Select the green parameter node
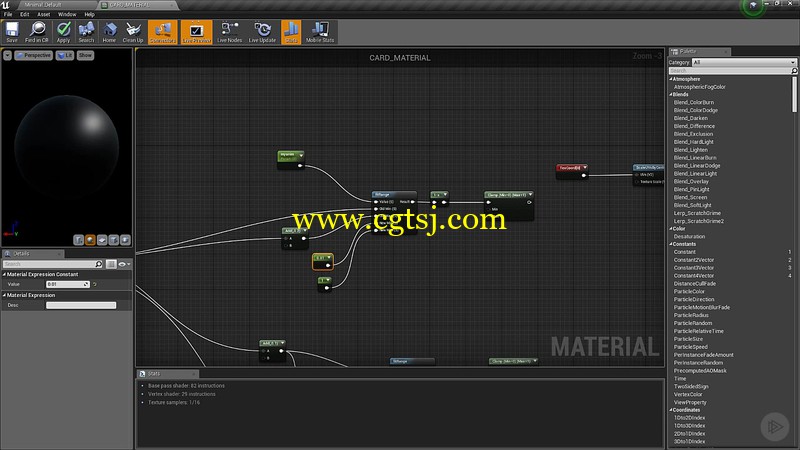 pyautogui.click(x=291, y=159)
